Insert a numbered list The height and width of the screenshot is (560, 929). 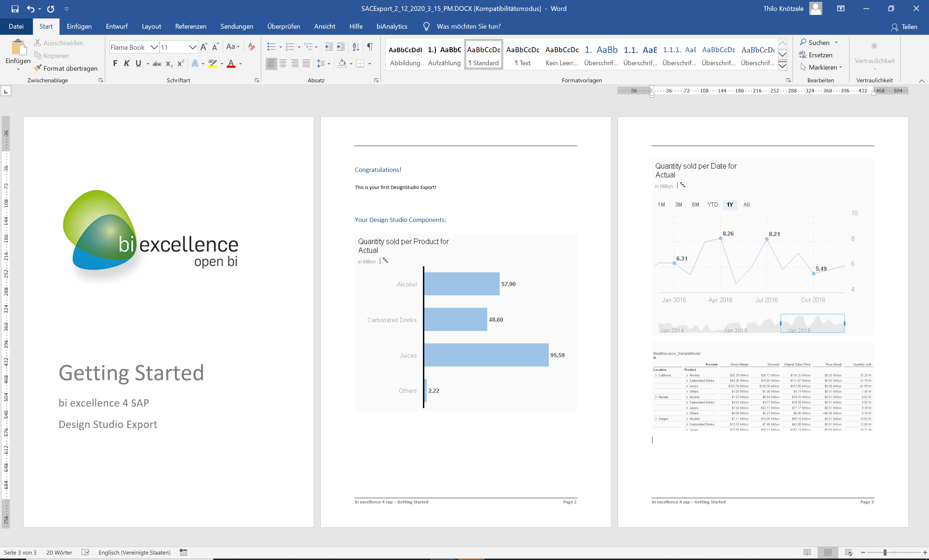290,47
